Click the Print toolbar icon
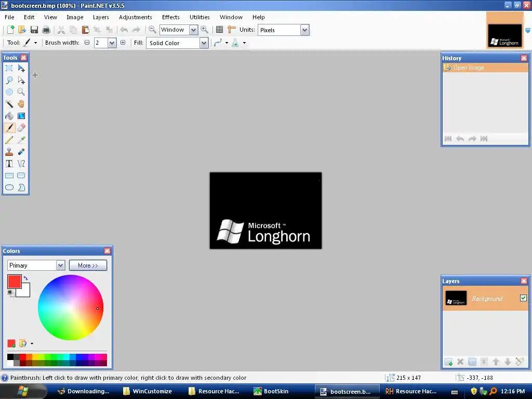Screen dimensions: 532x399 (46, 30)
